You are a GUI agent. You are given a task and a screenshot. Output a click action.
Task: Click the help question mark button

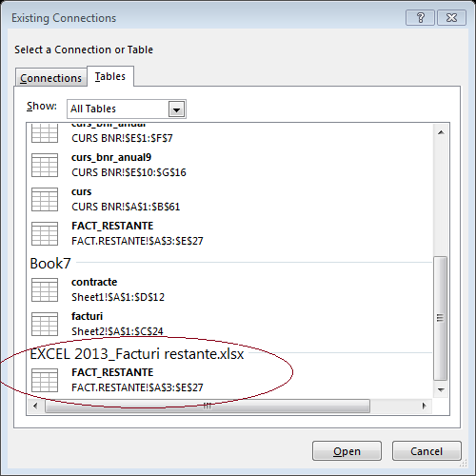pyautogui.click(x=420, y=17)
